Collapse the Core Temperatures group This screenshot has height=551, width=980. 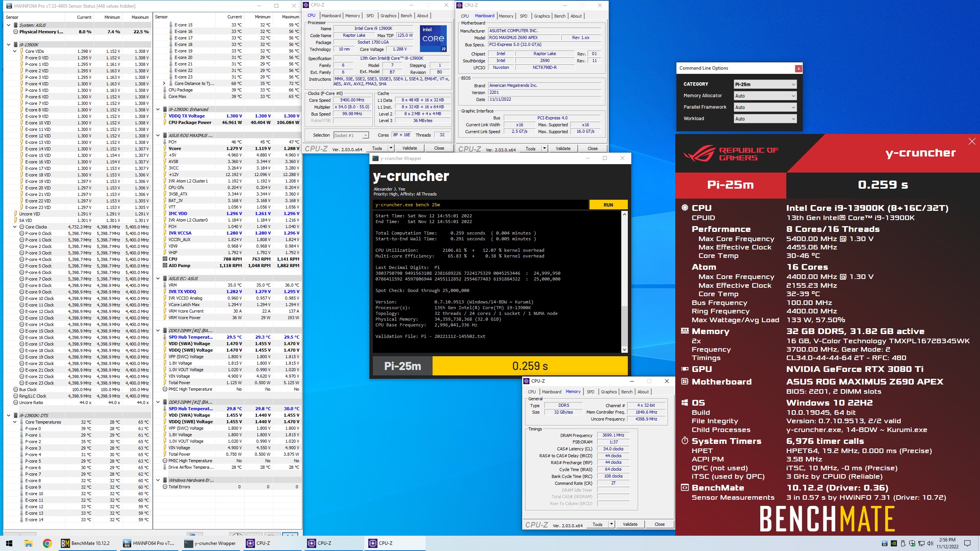[x=15, y=422]
